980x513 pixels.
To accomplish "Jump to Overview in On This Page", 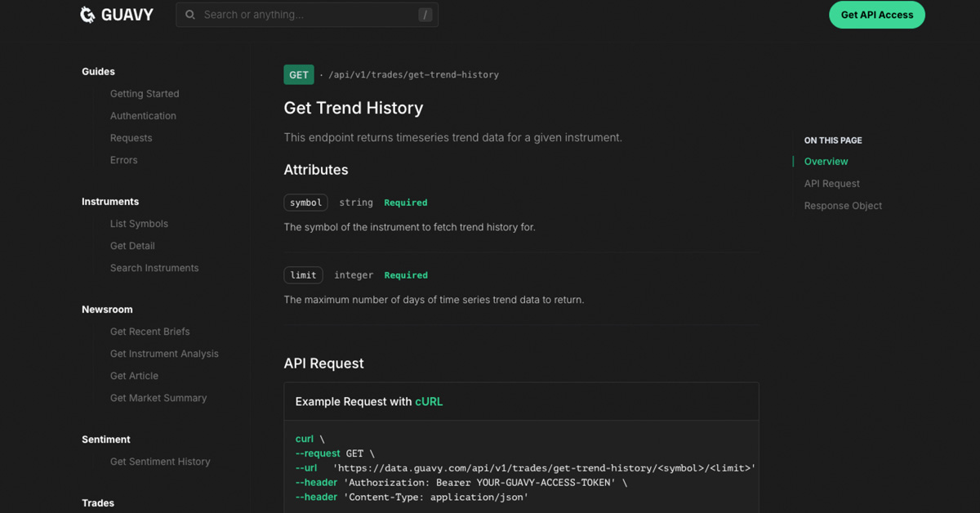I will (826, 162).
